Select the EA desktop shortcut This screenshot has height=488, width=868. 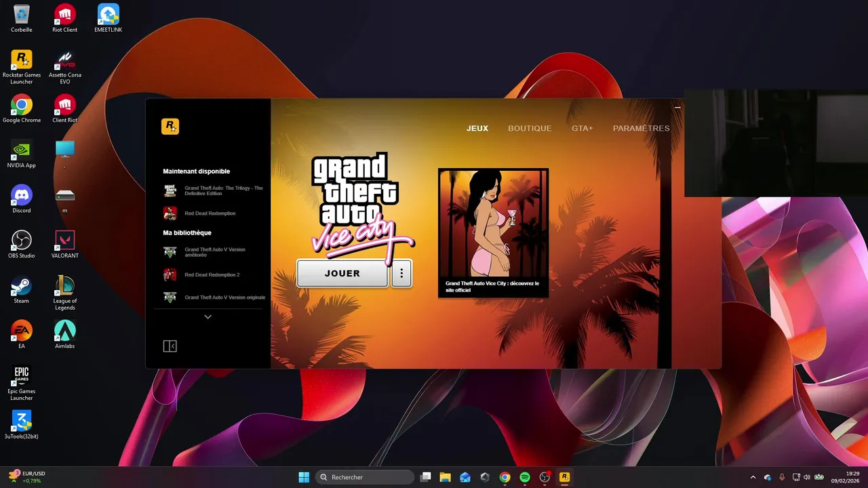click(x=22, y=334)
